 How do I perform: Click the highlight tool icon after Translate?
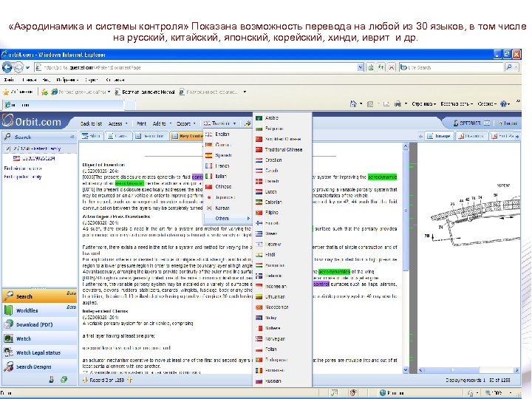(248, 123)
